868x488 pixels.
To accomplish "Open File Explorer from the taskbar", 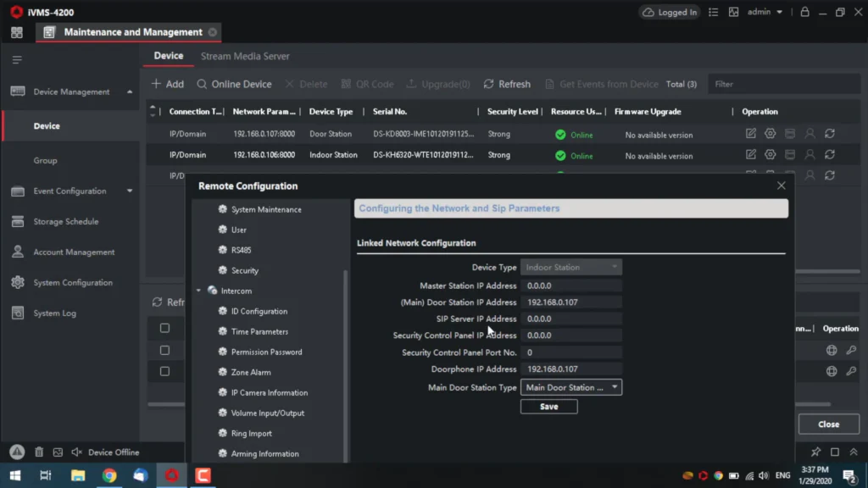I will [x=78, y=475].
